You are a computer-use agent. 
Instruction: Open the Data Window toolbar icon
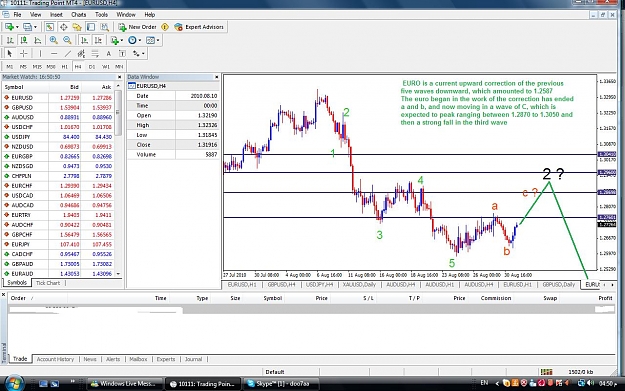pyautogui.click(x=63, y=27)
